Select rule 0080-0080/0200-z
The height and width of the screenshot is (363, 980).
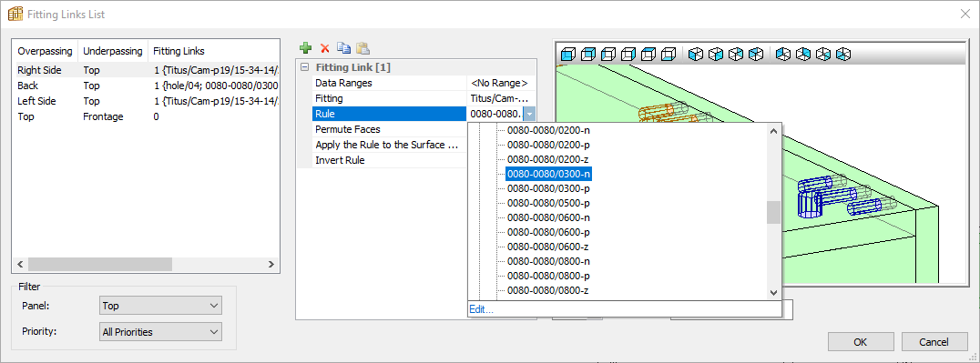pos(548,158)
